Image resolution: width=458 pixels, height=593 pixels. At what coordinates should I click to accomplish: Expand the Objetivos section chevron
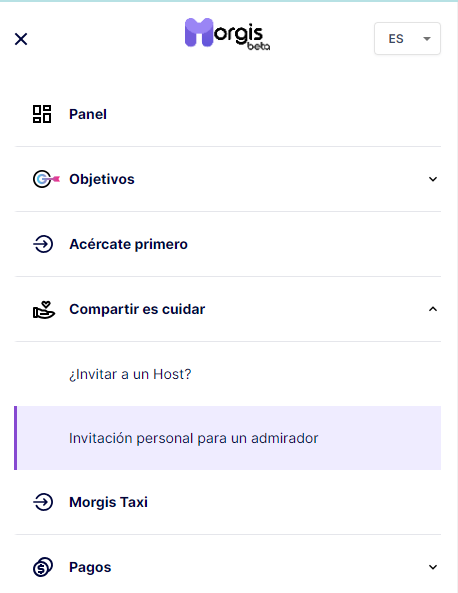433,179
